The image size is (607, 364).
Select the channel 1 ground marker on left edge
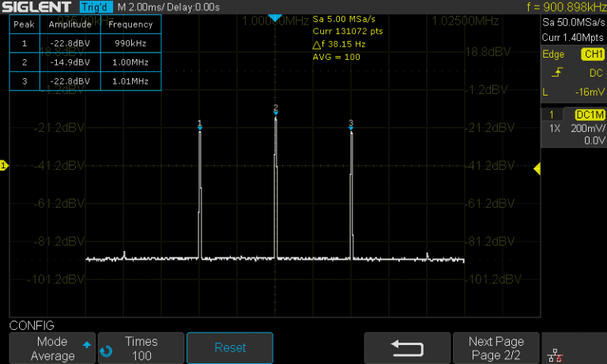coord(4,165)
